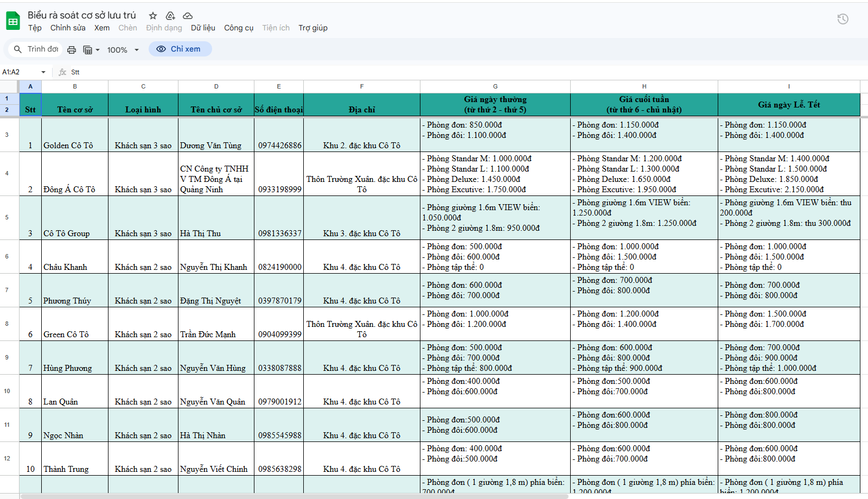Open the Dữ liệu menu
The height and width of the screenshot is (499, 868).
pos(203,28)
